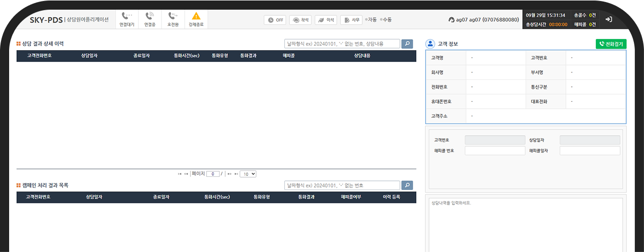Click the 강제종료 warning triangle icon
The height and width of the screenshot is (252, 644).
[x=196, y=16]
